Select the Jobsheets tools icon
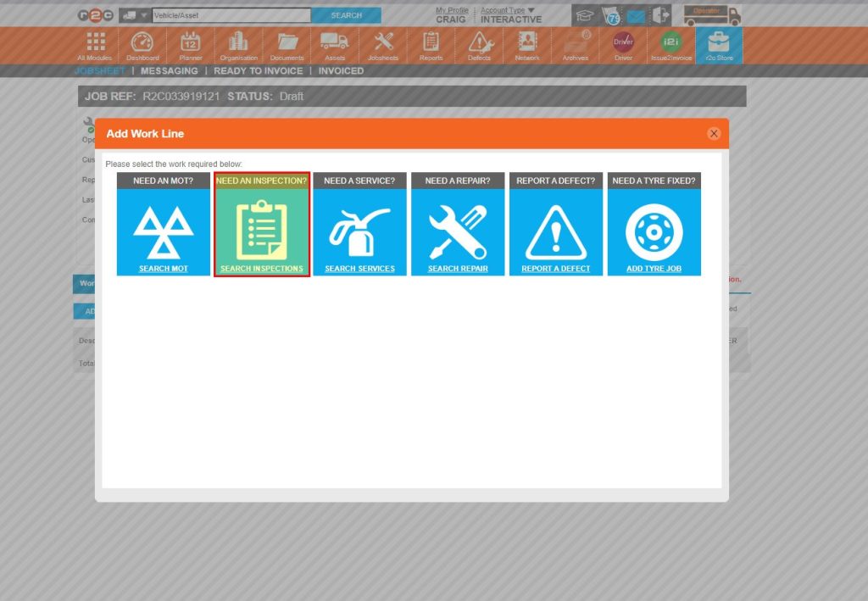 click(x=383, y=44)
